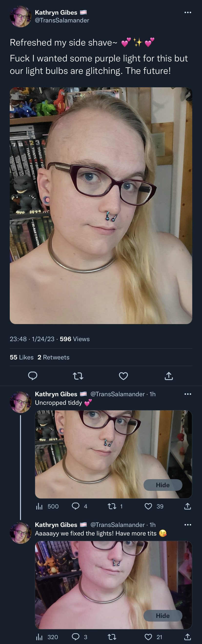View analytics showing 320 views
The width and height of the screenshot is (202, 644).
click(47, 637)
